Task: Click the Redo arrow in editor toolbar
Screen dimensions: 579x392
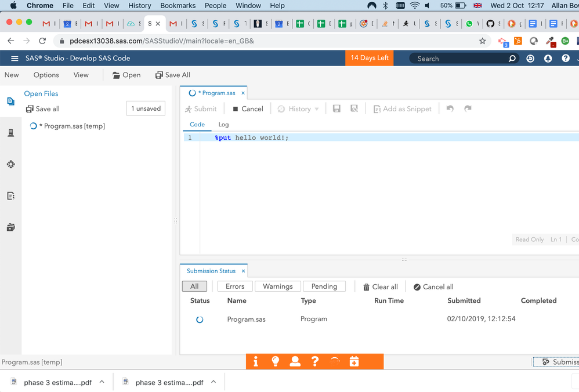Action: point(468,109)
